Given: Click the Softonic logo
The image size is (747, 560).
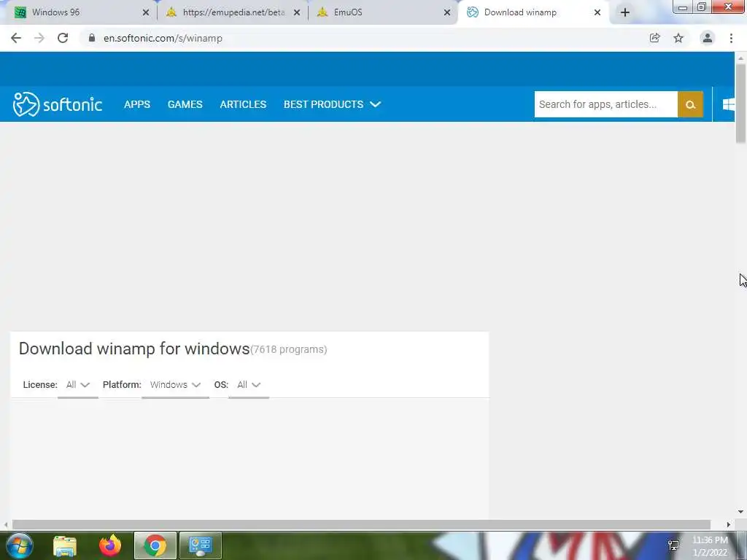Looking at the screenshot, I should pyautogui.click(x=58, y=104).
